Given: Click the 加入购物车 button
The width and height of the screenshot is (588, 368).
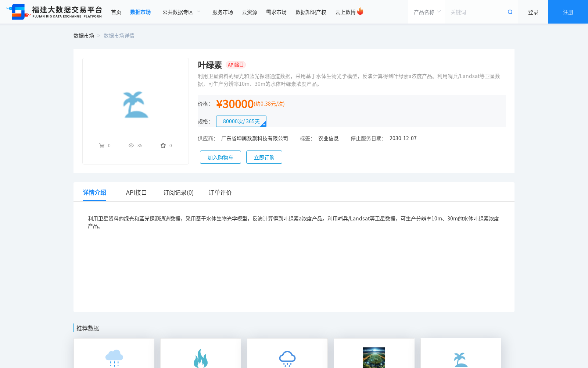Looking at the screenshot, I should [x=220, y=157].
